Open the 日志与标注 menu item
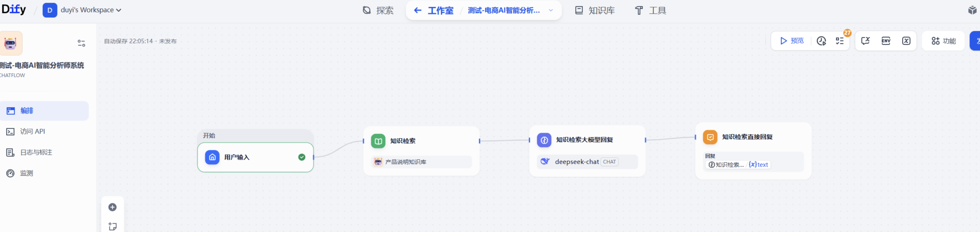 click(x=44, y=152)
